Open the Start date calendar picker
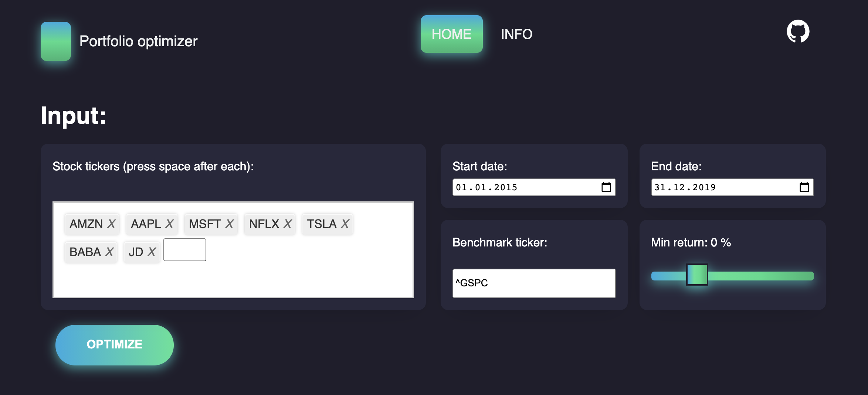Screen dimensions: 868x395 coord(606,187)
